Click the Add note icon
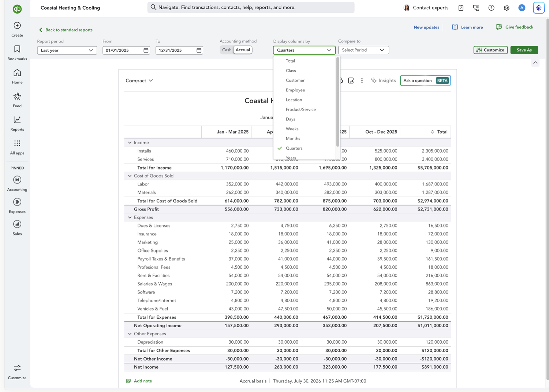The image size is (549, 392). click(128, 381)
